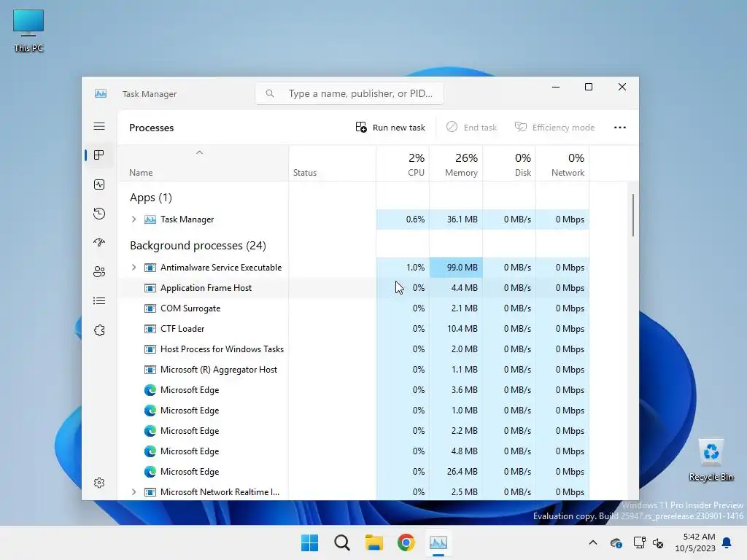Select the CTF Loader process
Image resolution: width=747 pixels, height=560 pixels.
354,329
